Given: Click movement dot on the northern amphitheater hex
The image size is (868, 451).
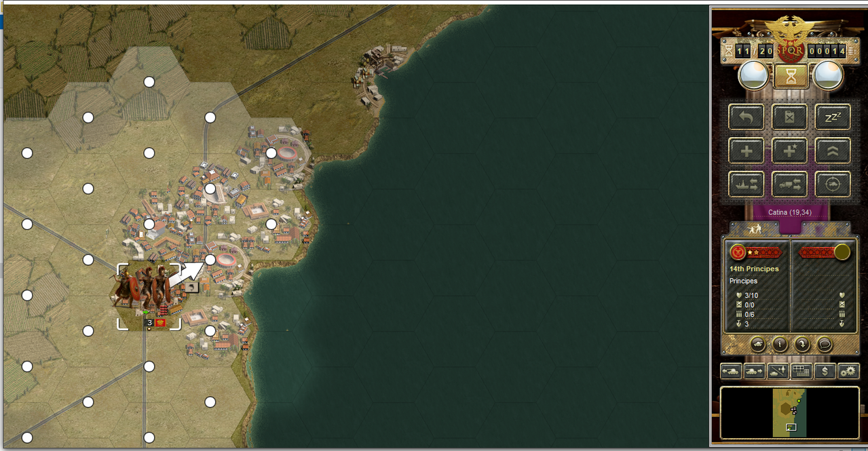Looking at the screenshot, I should pos(271,153).
